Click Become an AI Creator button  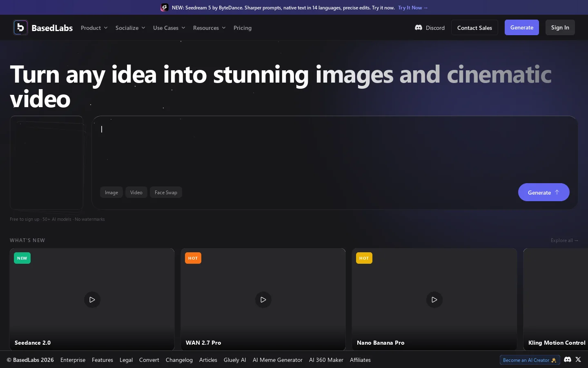[530, 360]
